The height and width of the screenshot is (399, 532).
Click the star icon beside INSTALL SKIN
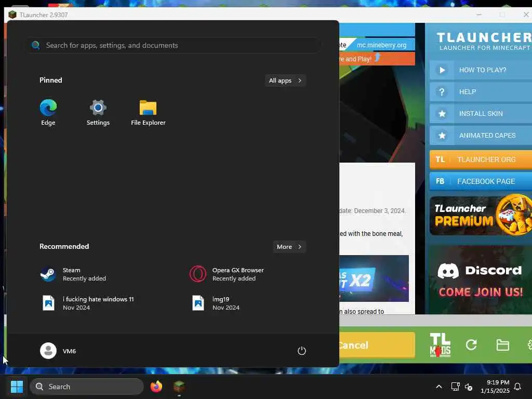(x=442, y=113)
